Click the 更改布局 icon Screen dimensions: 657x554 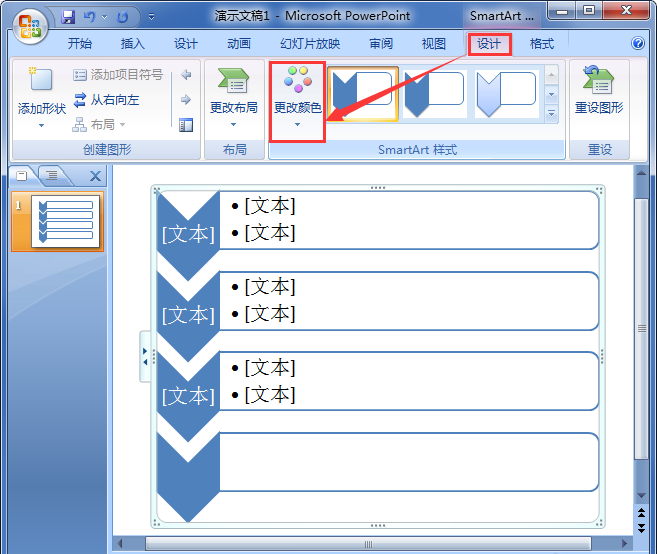(x=234, y=81)
